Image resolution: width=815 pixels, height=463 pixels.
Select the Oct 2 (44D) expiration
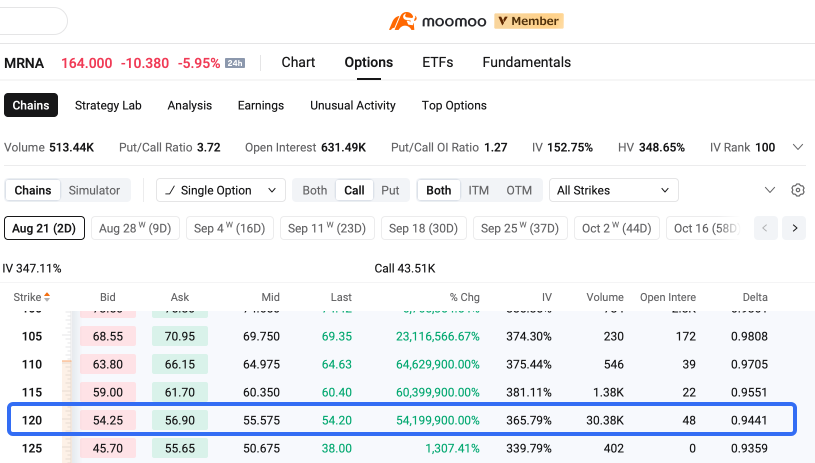pos(616,228)
